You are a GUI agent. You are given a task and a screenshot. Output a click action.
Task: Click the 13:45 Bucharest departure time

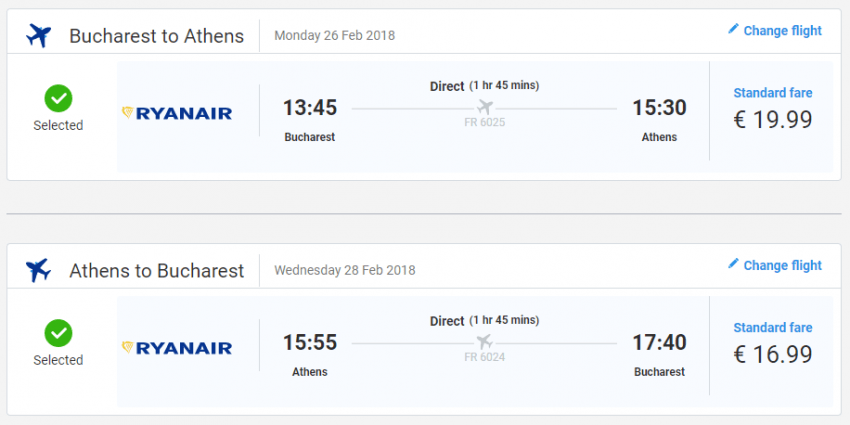310,108
